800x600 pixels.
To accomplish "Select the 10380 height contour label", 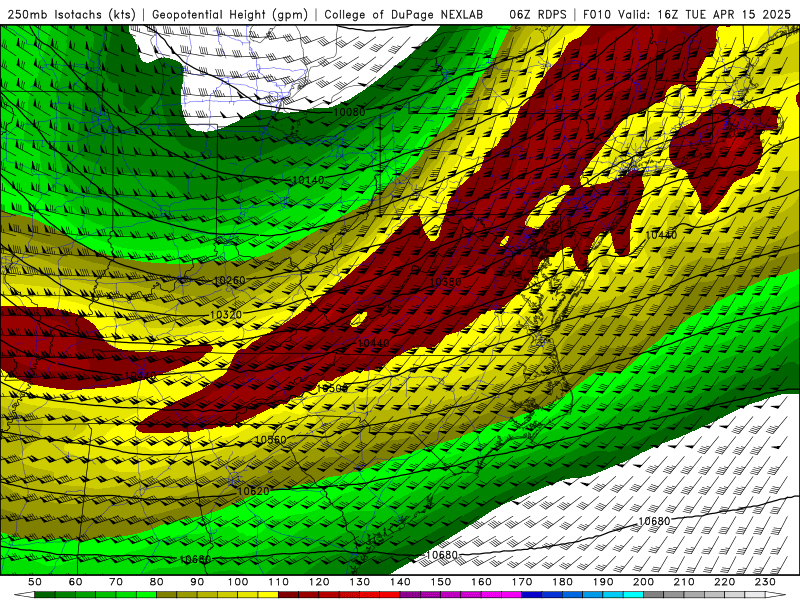I will [445, 282].
